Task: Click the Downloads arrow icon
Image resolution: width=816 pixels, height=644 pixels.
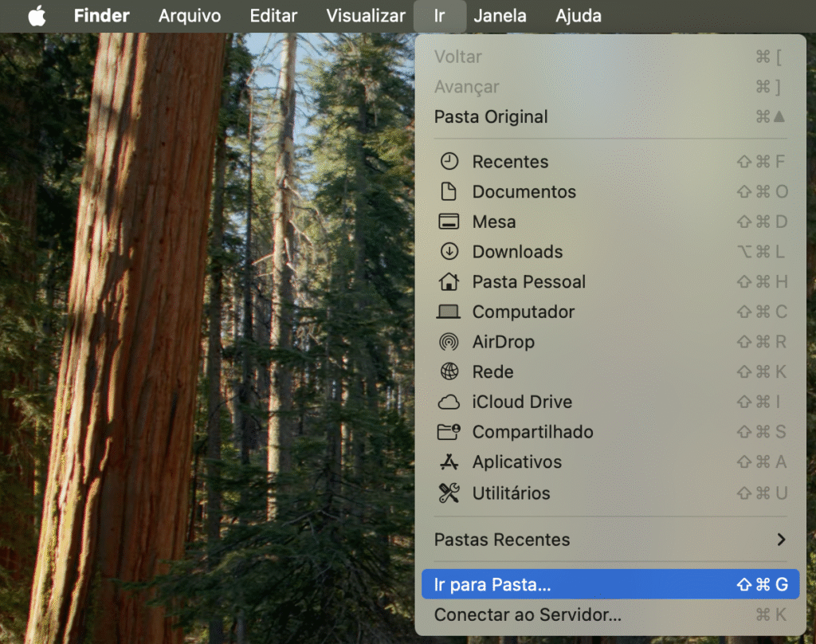Action: (449, 251)
